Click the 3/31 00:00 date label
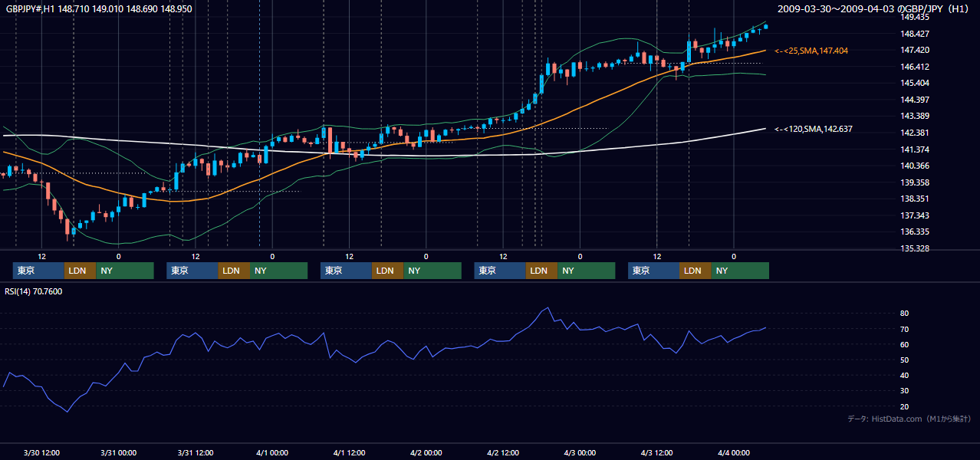Viewport: 980px width, 460px height. [x=118, y=452]
